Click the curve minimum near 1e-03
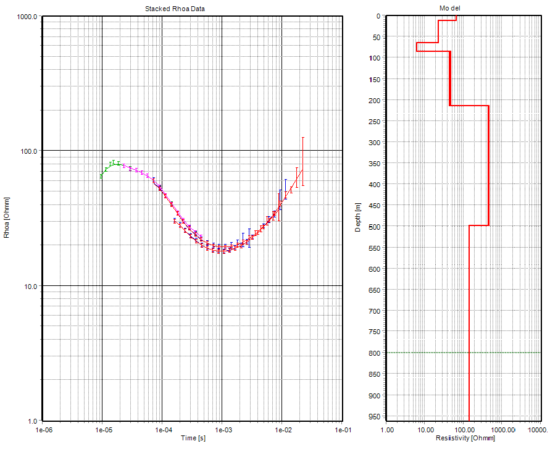 (221, 249)
